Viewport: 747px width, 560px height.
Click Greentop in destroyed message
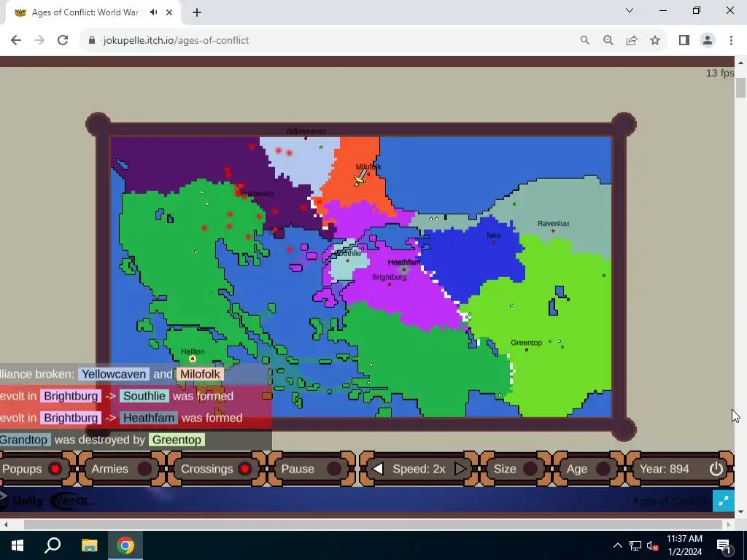[177, 440]
